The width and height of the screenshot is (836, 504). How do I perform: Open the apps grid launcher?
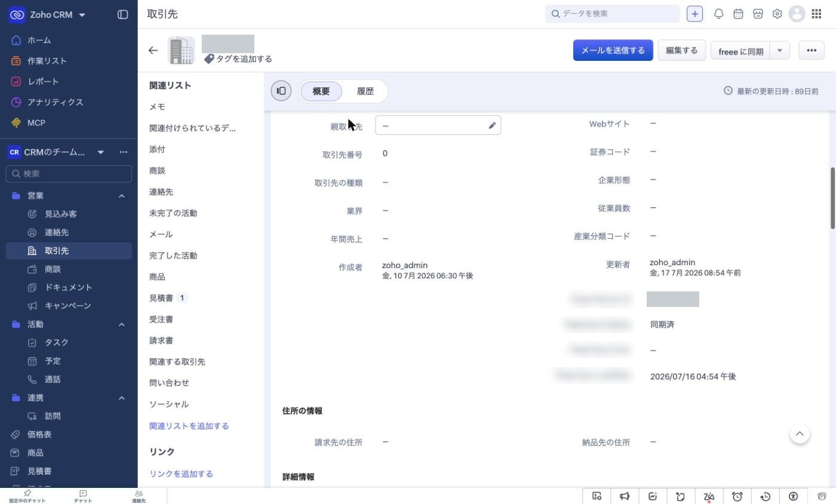[816, 14]
